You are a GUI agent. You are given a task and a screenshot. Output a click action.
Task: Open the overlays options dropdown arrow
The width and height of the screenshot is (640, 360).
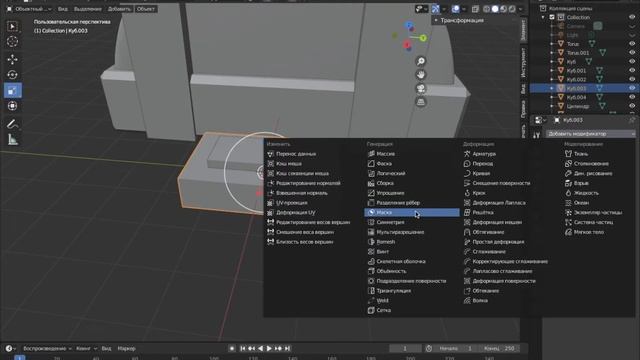tap(464, 9)
